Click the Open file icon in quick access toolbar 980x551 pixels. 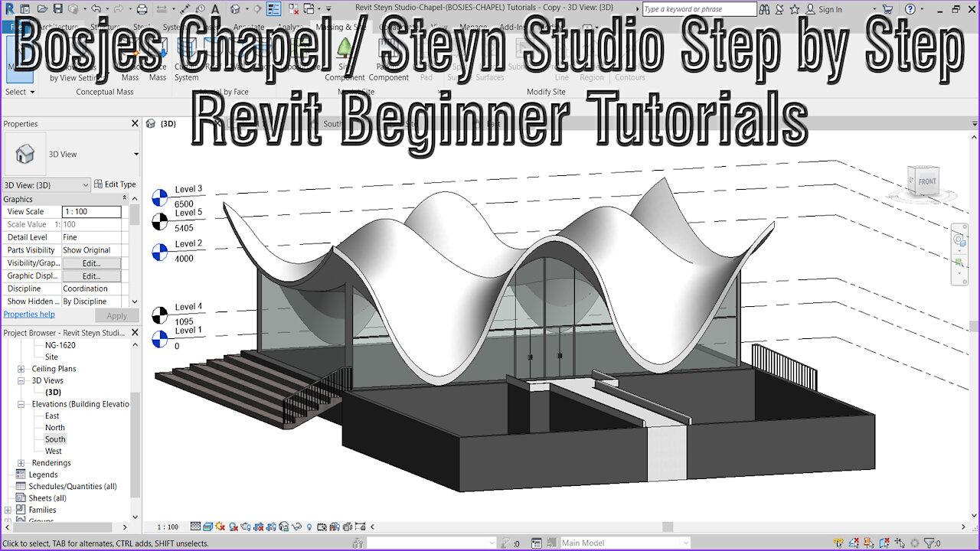point(42,8)
